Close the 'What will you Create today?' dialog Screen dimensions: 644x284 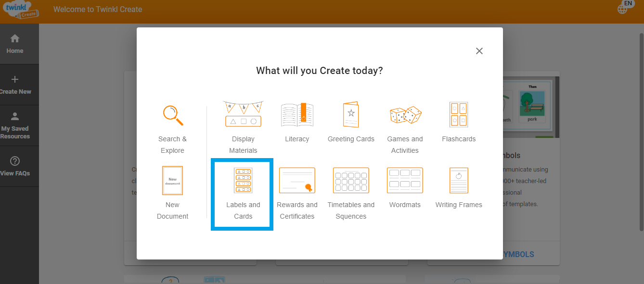point(479,51)
